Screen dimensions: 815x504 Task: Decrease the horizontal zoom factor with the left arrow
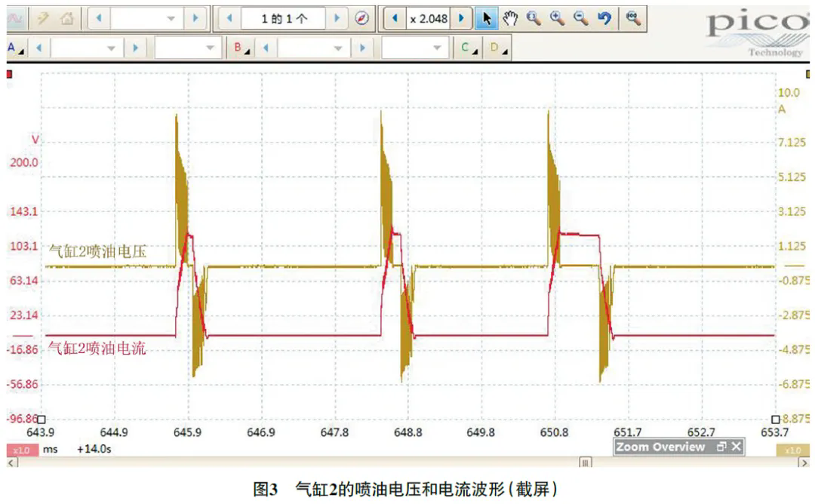tap(394, 19)
